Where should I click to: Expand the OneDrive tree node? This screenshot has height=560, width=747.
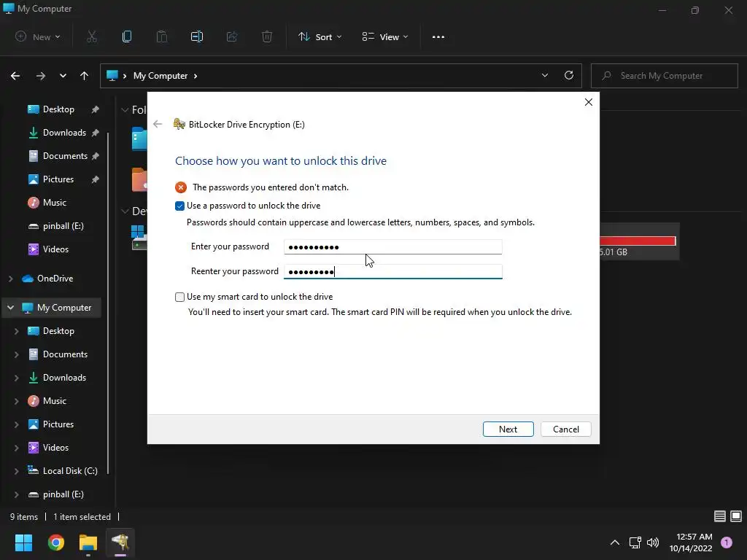coord(10,279)
